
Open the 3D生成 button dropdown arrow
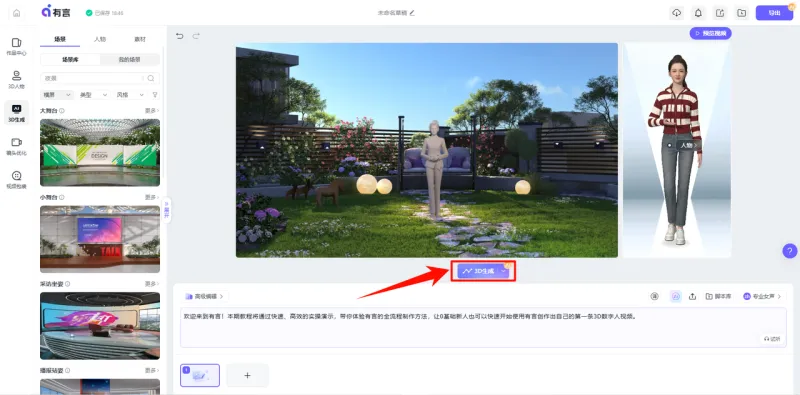point(504,271)
